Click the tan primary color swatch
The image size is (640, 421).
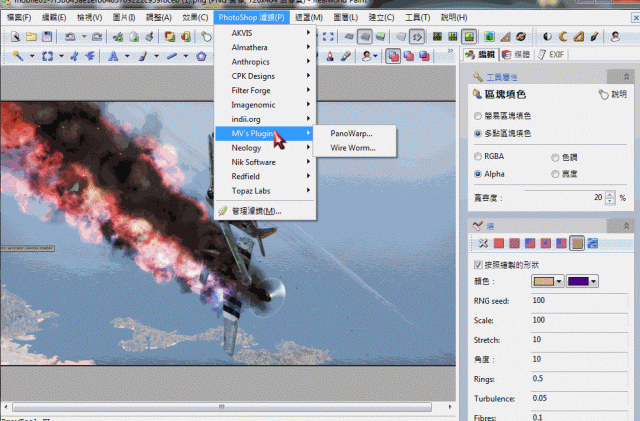click(544, 281)
